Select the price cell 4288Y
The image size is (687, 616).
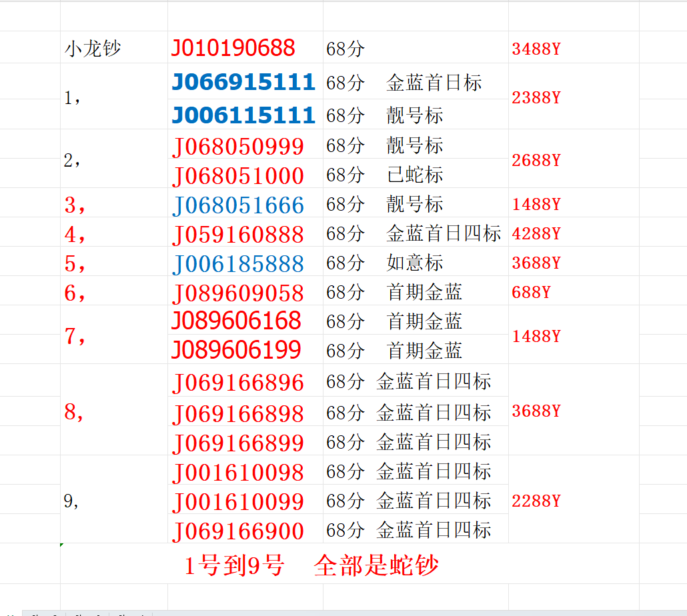536,234
